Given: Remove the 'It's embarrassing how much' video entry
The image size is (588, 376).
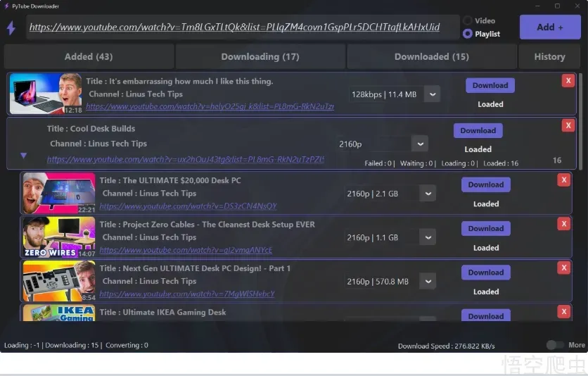Looking at the screenshot, I should click(568, 81).
